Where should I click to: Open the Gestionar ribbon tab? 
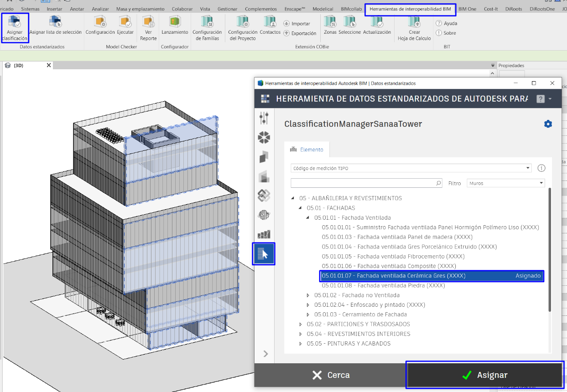click(x=227, y=9)
